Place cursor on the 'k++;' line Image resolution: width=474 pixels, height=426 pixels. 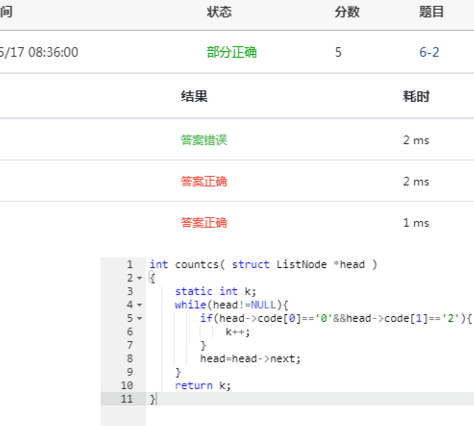coord(238,332)
